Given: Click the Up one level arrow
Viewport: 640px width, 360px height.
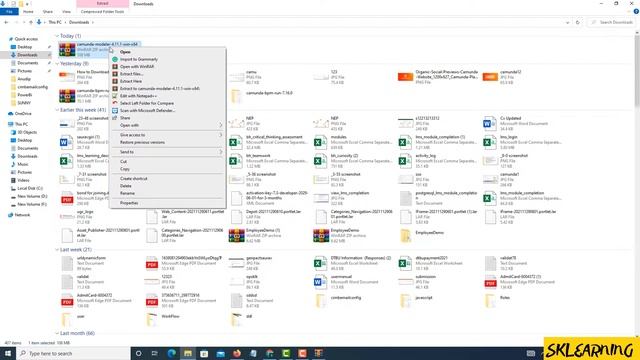Looking at the screenshot, I should point(31,22).
